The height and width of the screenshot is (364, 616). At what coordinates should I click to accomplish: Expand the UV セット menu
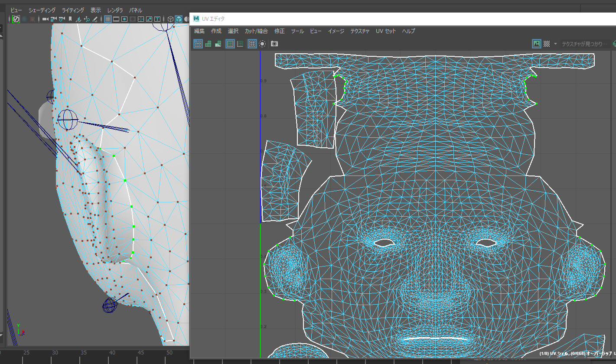click(385, 31)
